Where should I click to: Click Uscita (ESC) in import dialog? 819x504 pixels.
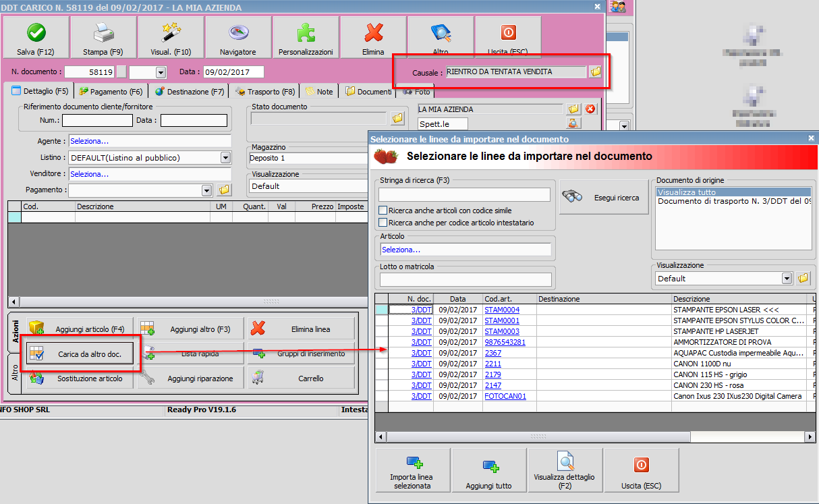coord(641,471)
